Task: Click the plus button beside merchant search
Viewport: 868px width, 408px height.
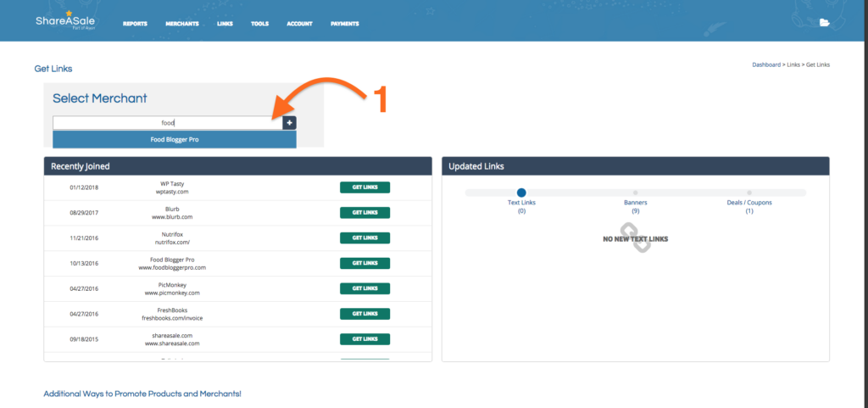Action: tap(290, 123)
